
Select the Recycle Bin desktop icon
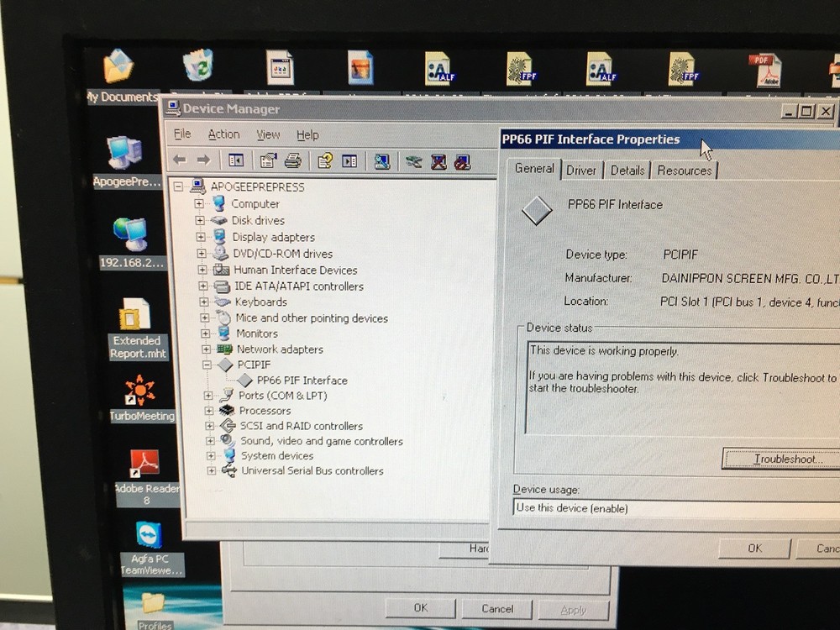click(x=198, y=67)
